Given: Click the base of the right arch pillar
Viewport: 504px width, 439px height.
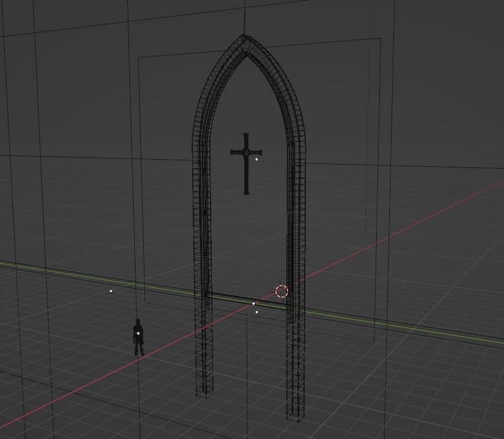Looking at the screenshot, I should [x=296, y=414].
